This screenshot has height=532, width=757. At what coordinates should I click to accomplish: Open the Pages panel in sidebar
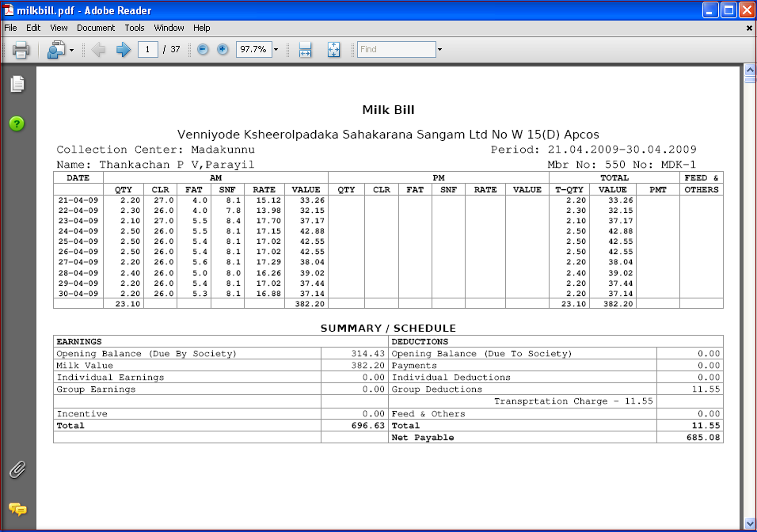click(17, 84)
